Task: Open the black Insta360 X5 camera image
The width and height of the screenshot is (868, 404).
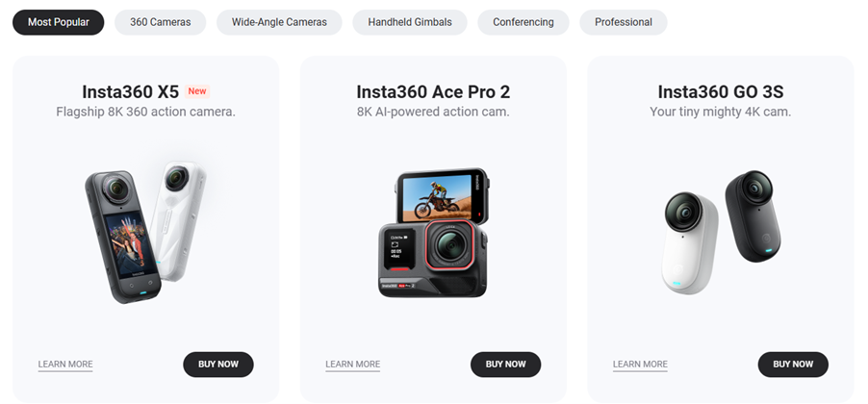Action: [x=121, y=237]
